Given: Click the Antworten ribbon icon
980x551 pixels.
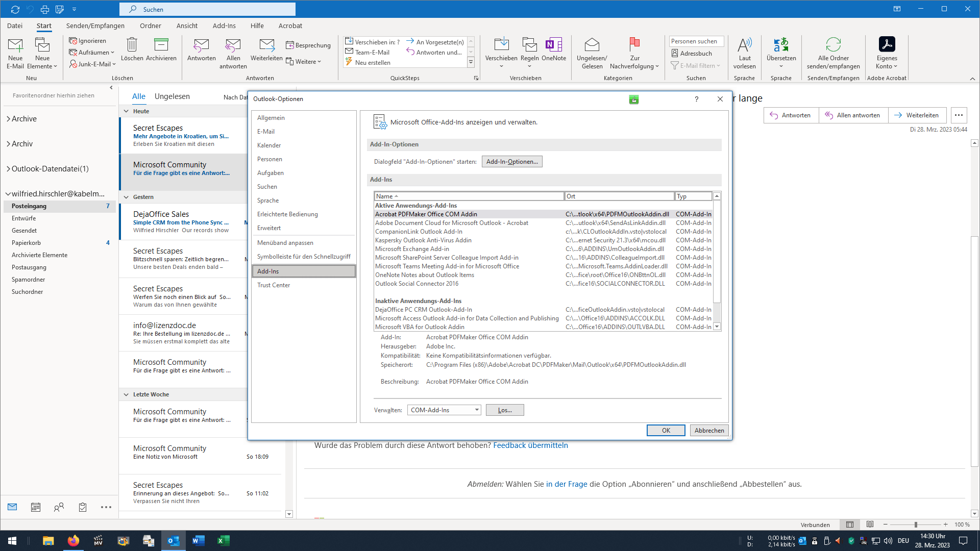Looking at the screenshot, I should coord(201,45).
